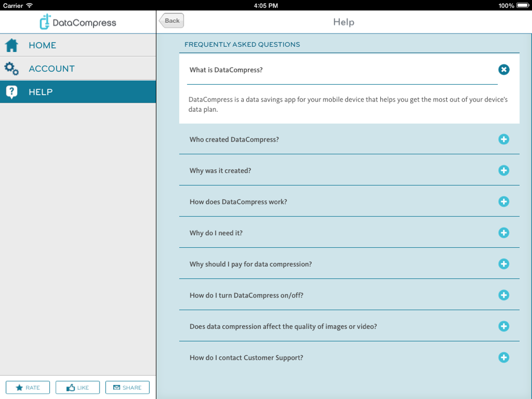Click 'How do I turn DataCompress on/off?' text
The height and width of the screenshot is (399, 532).
[246, 295]
